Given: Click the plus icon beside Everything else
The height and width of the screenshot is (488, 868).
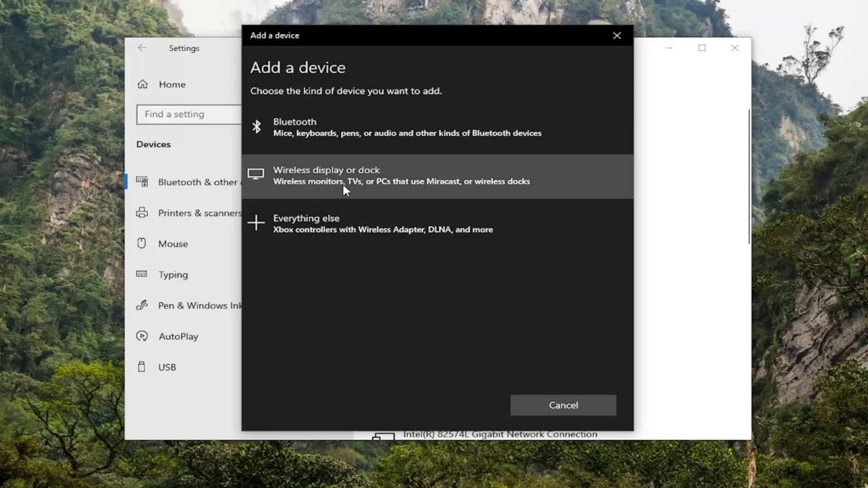Looking at the screenshot, I should [x=256, y=222].
